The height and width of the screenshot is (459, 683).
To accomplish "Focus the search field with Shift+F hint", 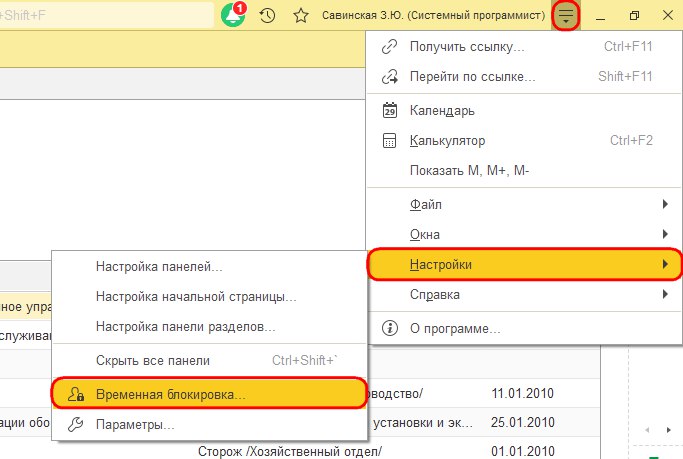I will (x=107, y=16).
